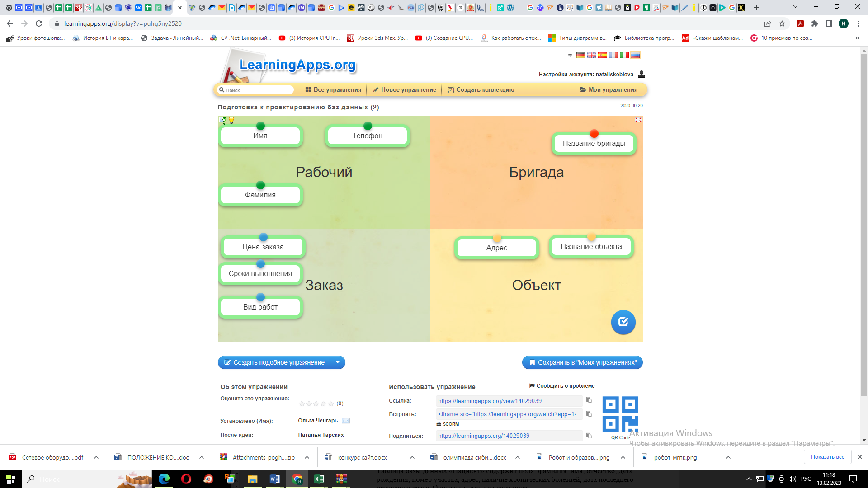Open dropdown next to Создать подобное упражнение
The height and width of the screenshot is (488, 868).
coord(338,362)
